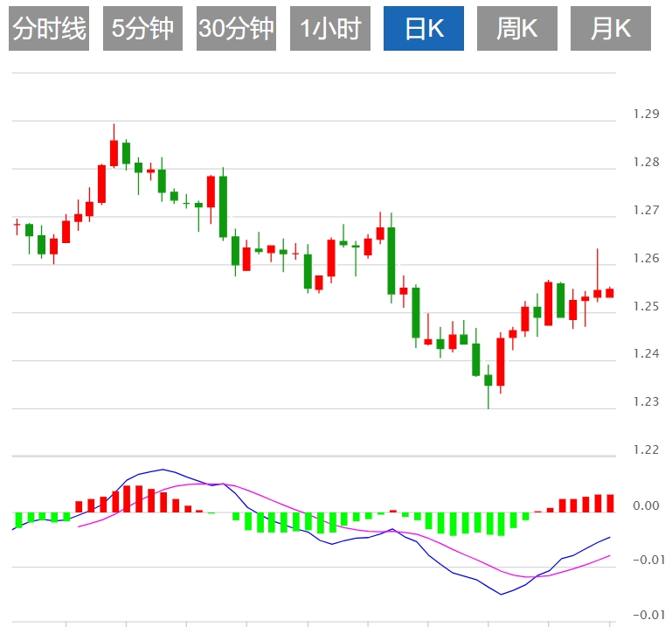
Task: Click the tallest red MACD histogram bar
Action: (127, 498)
